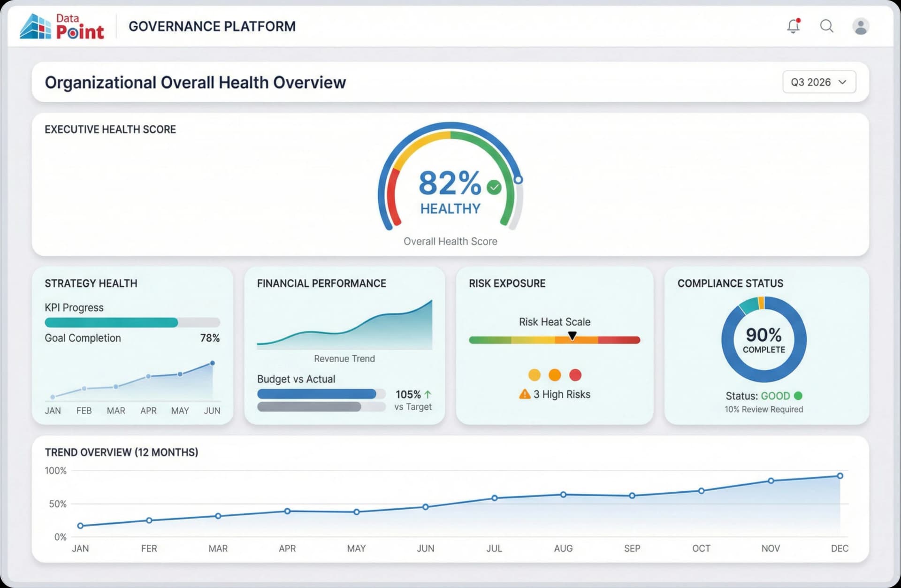Screen dimensions: 901x588
Task: Click the FER axis label in Trend Overview
Action: coord(149,548)
